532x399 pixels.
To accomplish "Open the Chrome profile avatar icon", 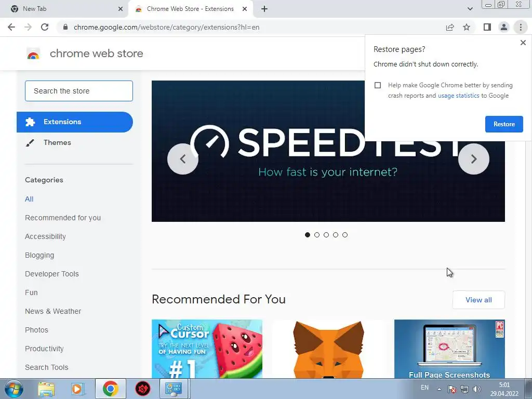I will tap(504, 27).
